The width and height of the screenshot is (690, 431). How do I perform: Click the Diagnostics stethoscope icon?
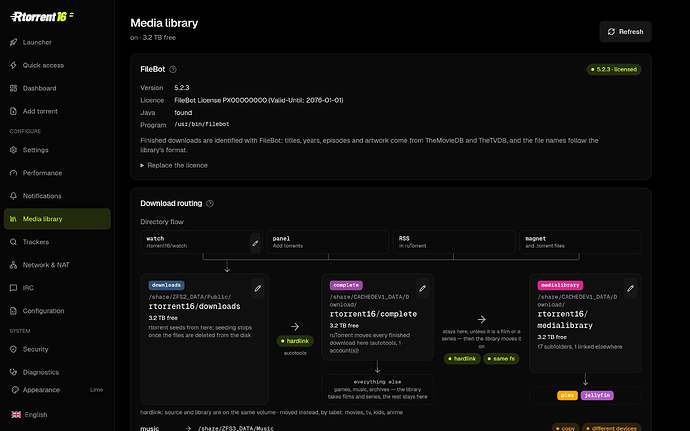(x=14, y=372)
